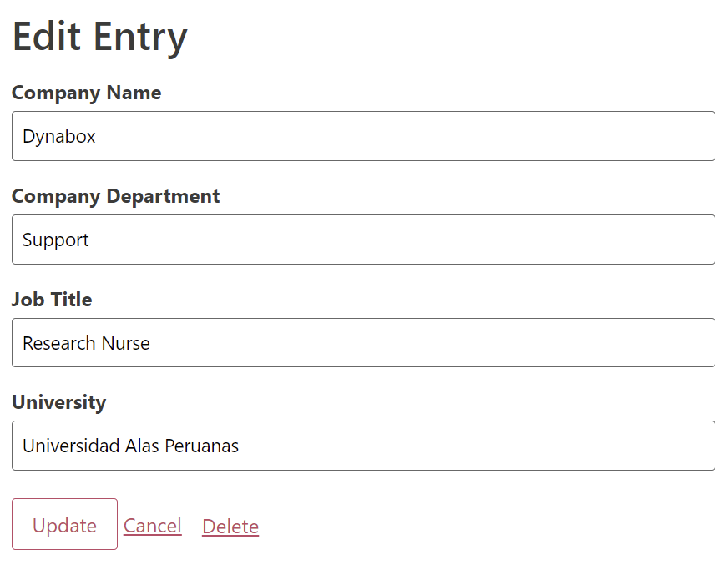Click the Edit Entry heading

tap(100, 37)
